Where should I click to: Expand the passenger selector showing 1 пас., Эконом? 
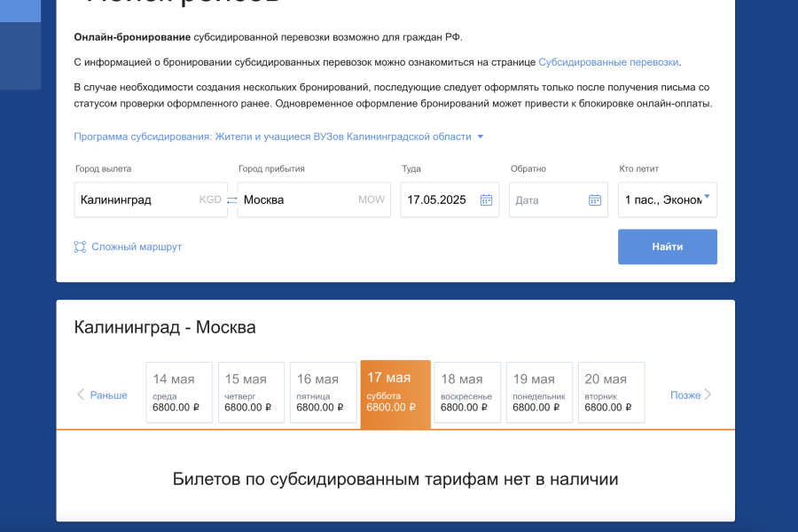pyautogui.click(x=667, y=199)
